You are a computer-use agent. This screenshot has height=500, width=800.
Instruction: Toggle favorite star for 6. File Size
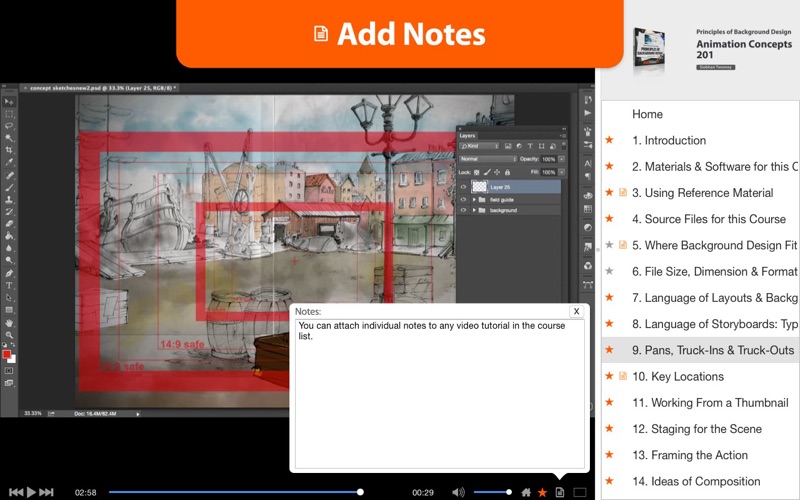pyautogui.click(x=609, y=271)
